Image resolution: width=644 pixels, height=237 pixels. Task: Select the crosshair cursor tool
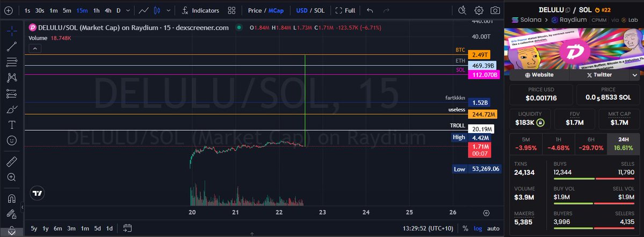click(x=12, y=31)
